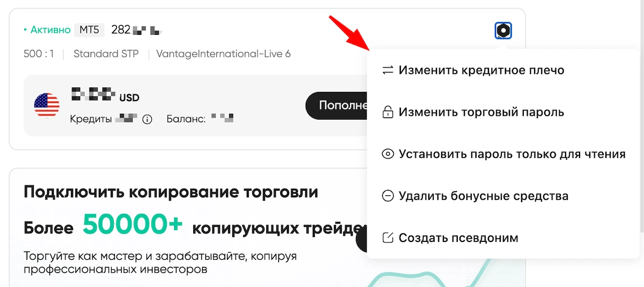Image resolution: width=644 pixels, height=287 pixels.
Task: Click the Пополнение deposit button
Action: (x=337, y=105)
